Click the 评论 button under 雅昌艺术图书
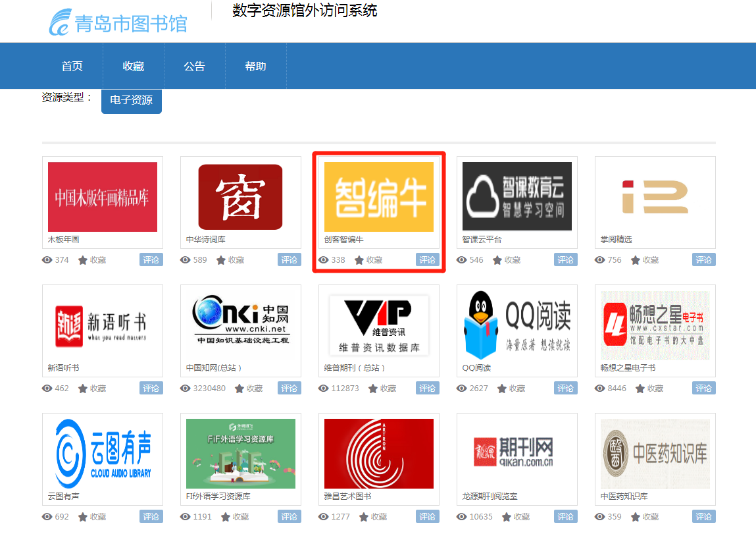756x538 pixels. (x=428, y=516)
